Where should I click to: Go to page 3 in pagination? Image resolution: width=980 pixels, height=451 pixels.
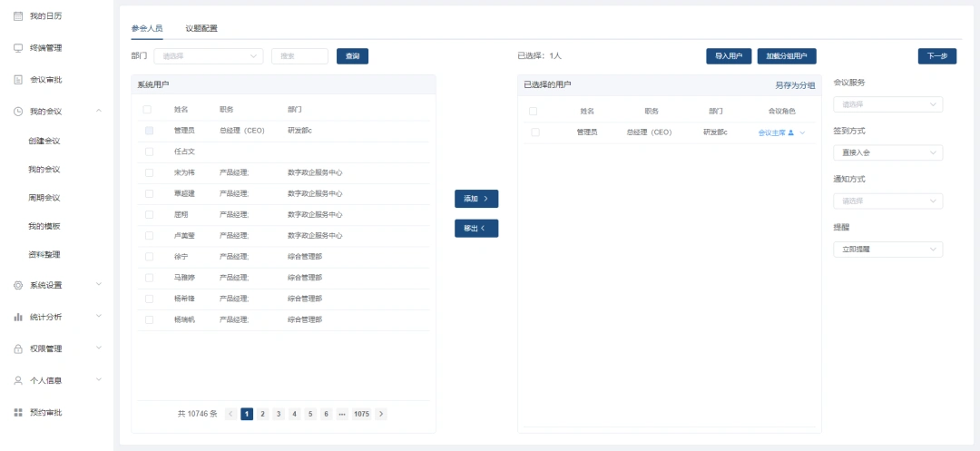pos(279,414)
